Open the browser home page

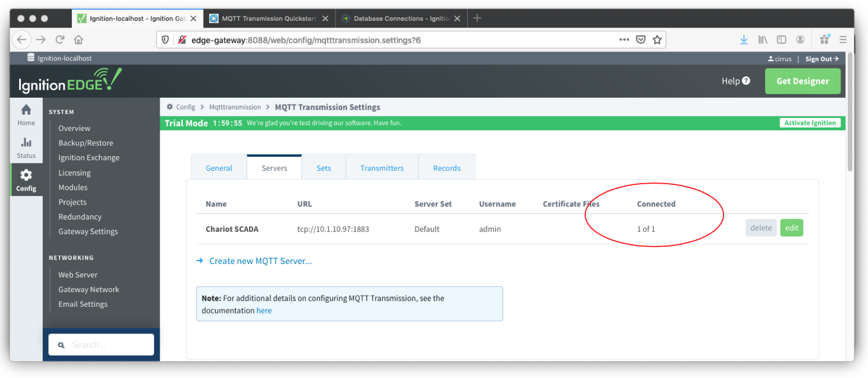pos(79,40)
